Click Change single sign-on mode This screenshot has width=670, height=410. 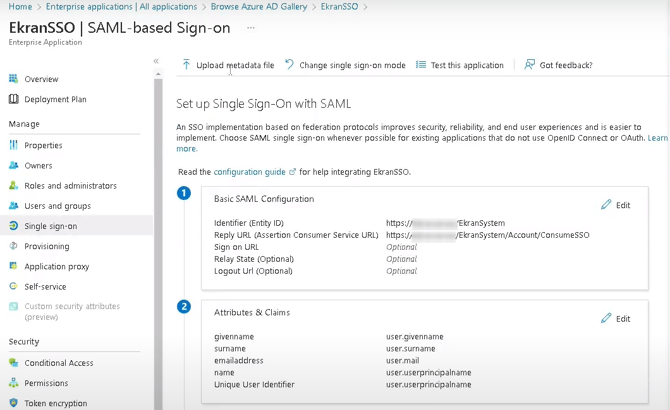[x=345, y=65]
